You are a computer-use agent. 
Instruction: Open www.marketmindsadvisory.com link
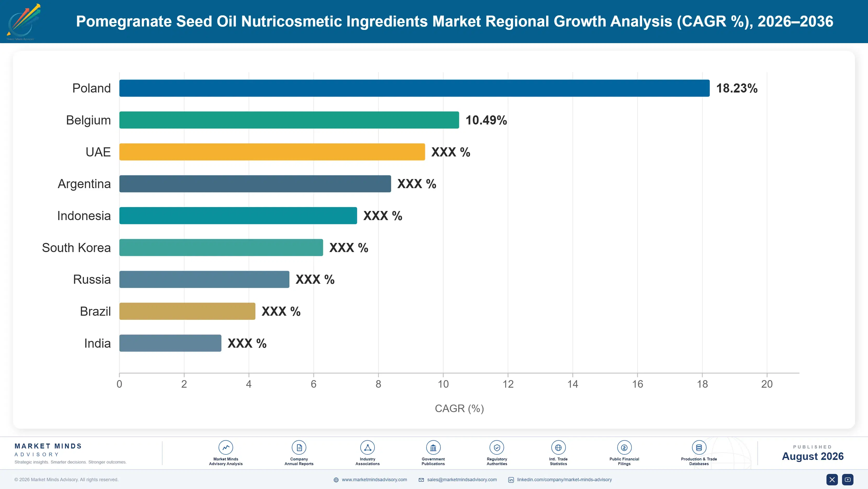[374, 480]
